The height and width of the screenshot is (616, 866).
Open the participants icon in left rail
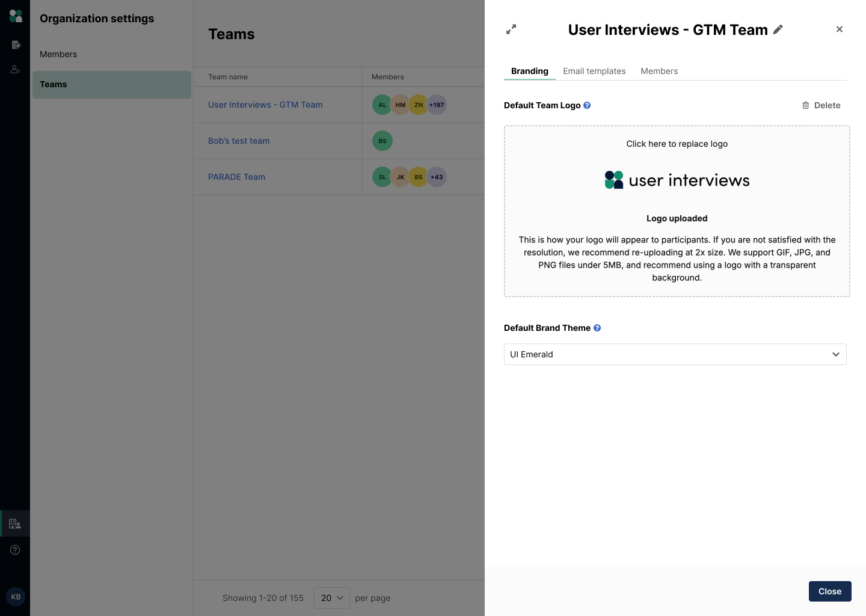(16, 69)
